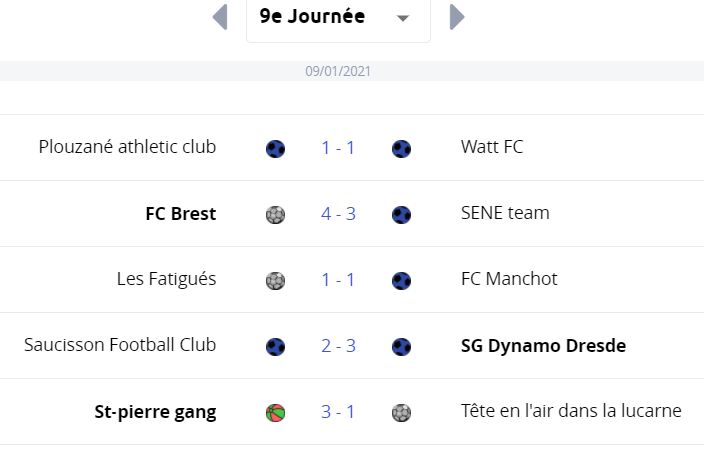The height and width of the screenshot is (457, 704).
Task: Open the Plouzané vs Watt FC 1 - 1 score
Action: pos(338,148)
